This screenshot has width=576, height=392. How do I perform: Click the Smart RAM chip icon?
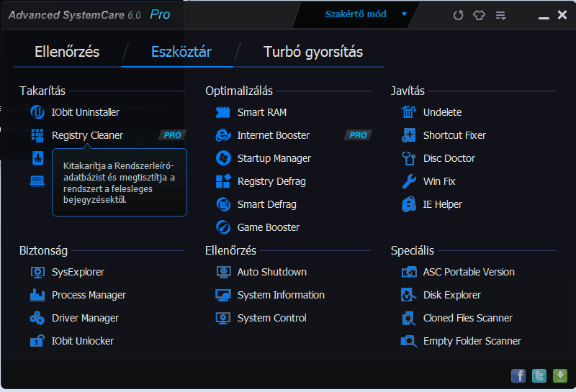(223, 112)
